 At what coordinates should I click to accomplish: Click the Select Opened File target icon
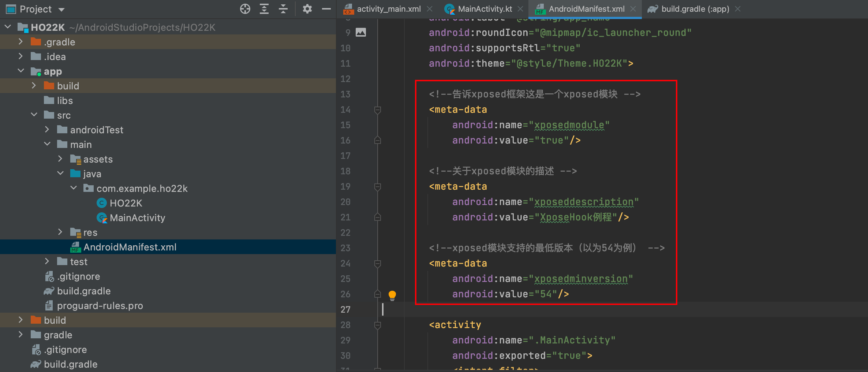coord(245,9)
